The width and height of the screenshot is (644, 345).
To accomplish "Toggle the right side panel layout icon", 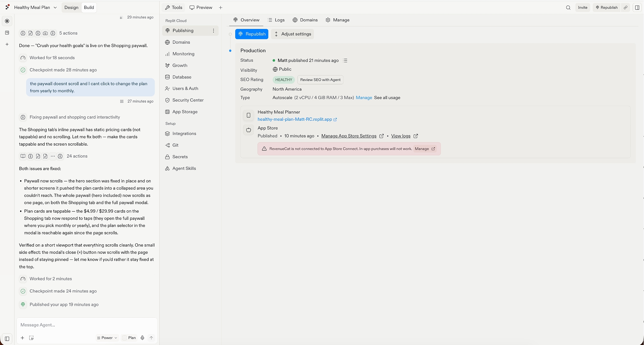I will tap(637, 8).
